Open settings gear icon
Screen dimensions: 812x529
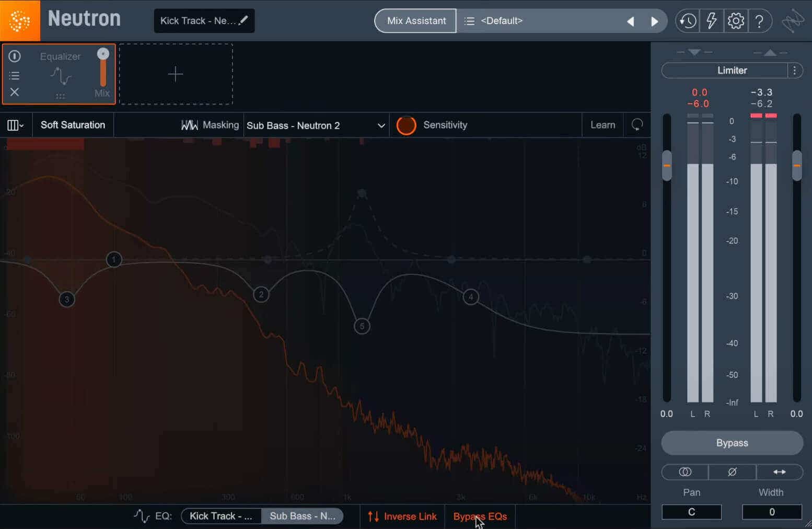pyautogui.click(x=736, y=21)
